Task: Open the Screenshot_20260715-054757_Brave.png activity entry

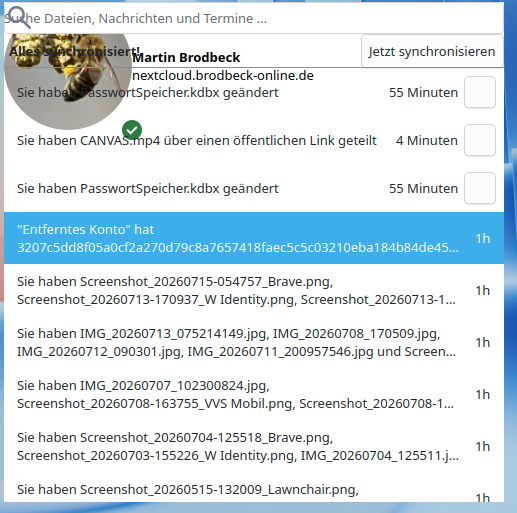Action: (x=254, y=290)
